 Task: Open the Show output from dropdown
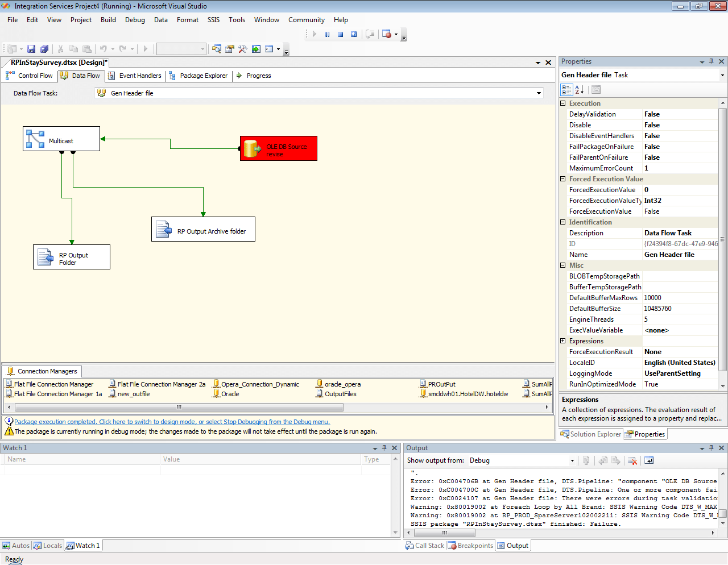pyautogui.click(x=572, y=460)
